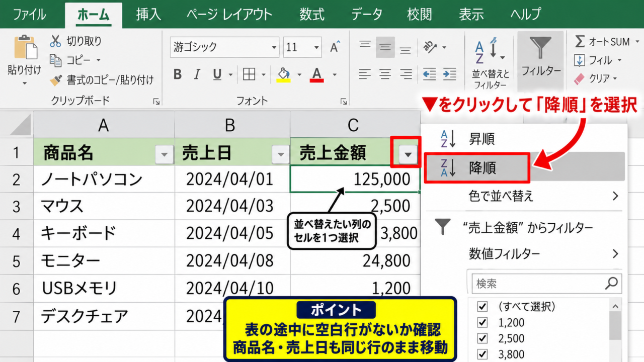Toggle Underline formatting

tap(217, 75)
